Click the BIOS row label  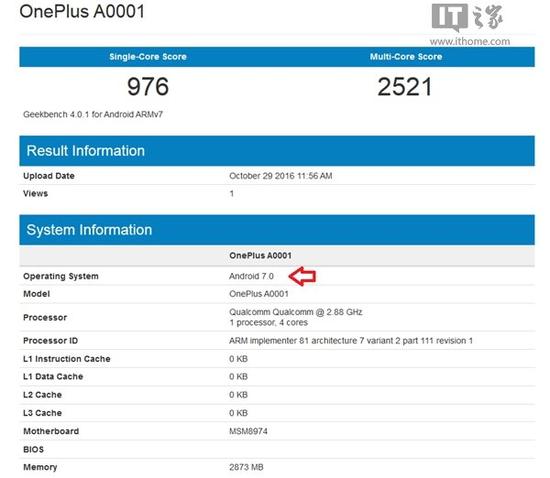[33, 449]
